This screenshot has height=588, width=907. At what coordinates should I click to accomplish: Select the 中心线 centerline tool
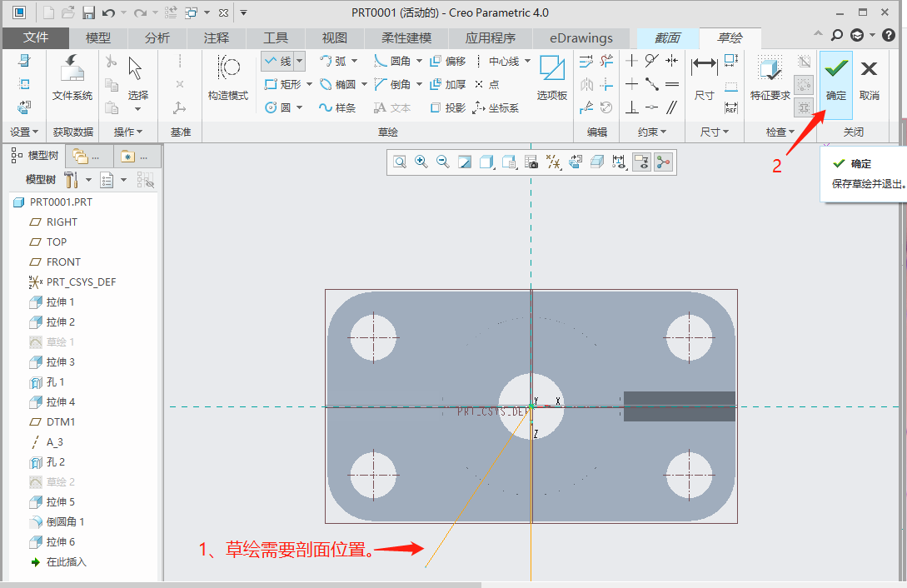click(497, 61)
